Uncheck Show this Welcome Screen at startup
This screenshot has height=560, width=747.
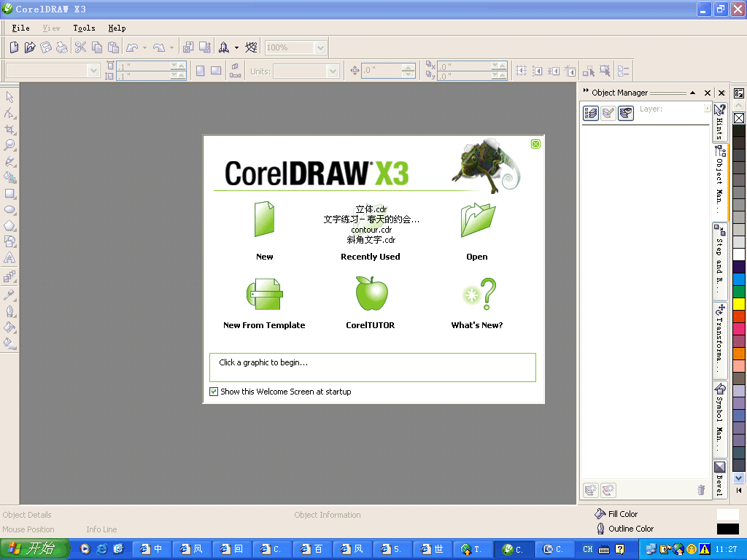[214, 392]
